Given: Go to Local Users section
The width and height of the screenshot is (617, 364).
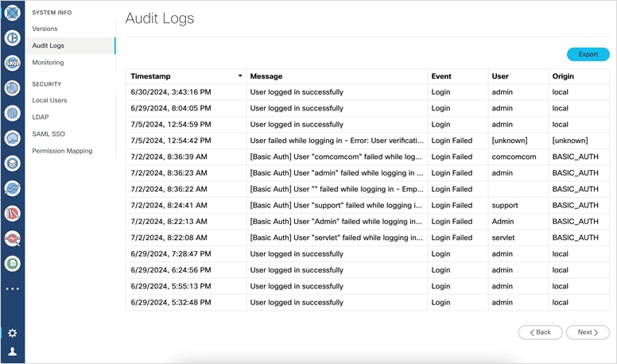Looking at the screenshot, I should click(49, 100).
